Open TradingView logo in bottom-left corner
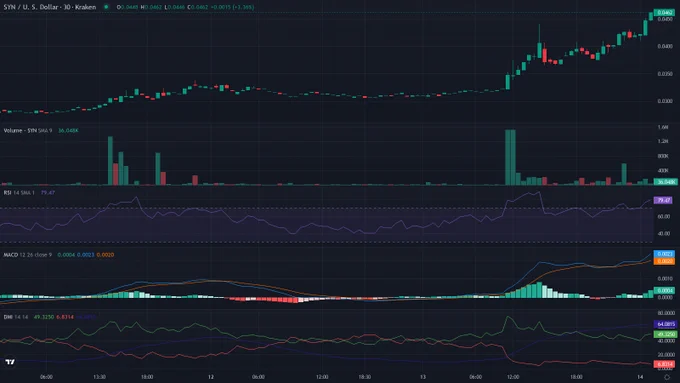This screenshot has width=680, height=383. [x=10, y=362]
